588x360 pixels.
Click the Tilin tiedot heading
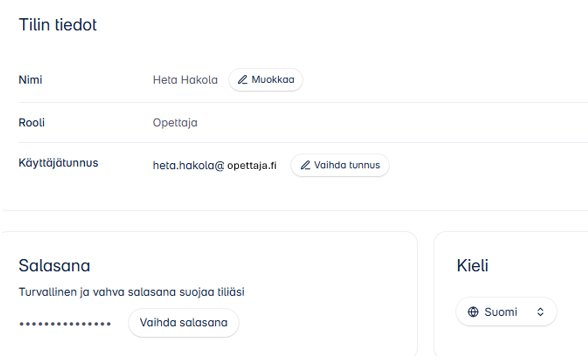click(58, 25)
